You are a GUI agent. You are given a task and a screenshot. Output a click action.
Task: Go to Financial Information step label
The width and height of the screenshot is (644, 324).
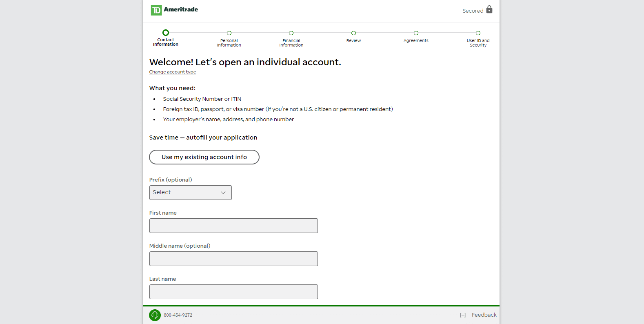[291, 43]
